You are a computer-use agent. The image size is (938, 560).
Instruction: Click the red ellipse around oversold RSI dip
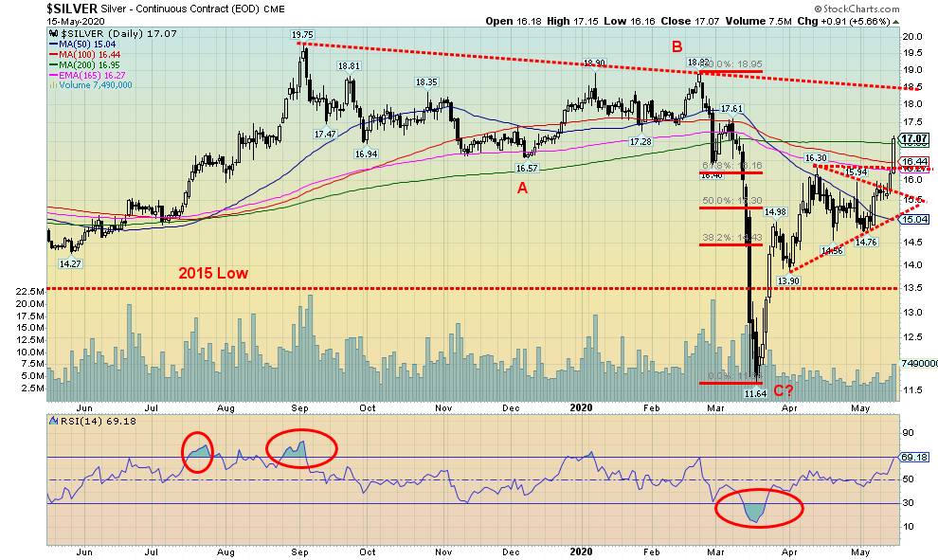tap(759, 509)
